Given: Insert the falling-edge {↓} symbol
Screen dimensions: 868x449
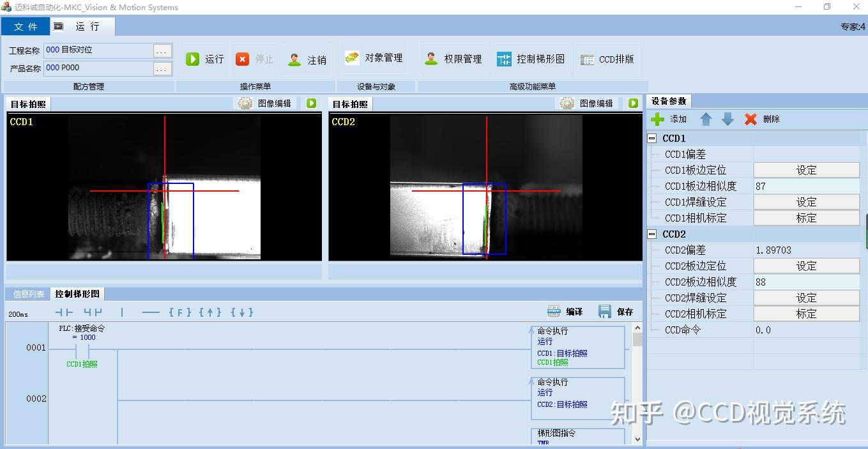Looking at the screenshot, I should tap(242, 312).
